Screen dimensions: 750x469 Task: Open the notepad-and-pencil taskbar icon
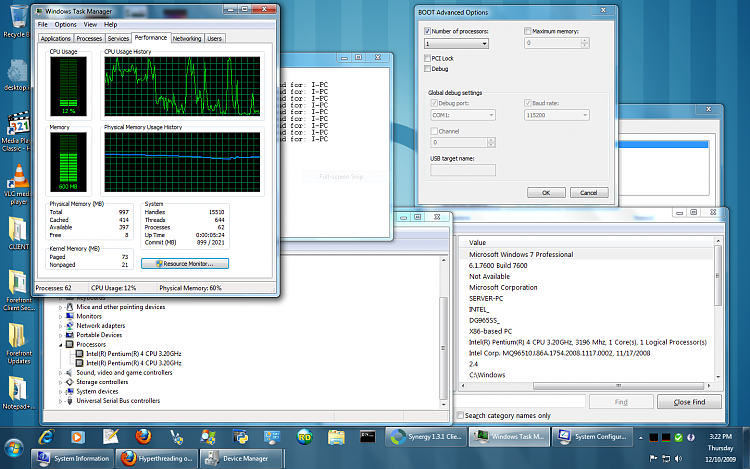[x=110, y=436]
